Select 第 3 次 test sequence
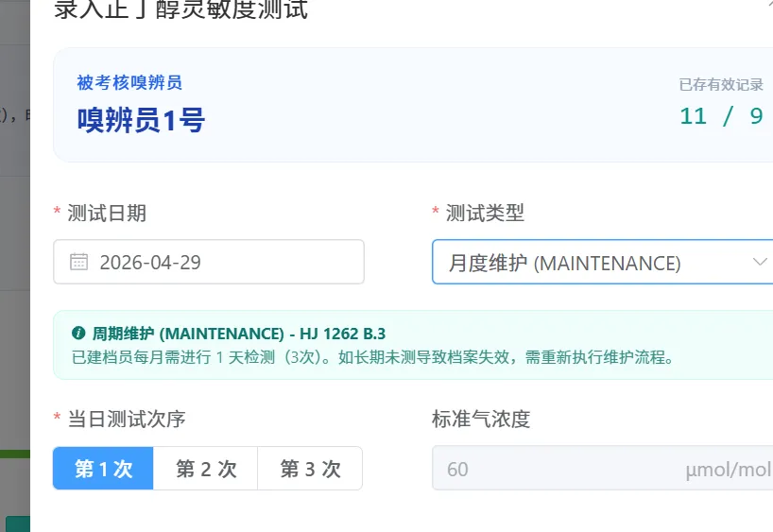This screenshot has height=532, width=773. point(310,469)
